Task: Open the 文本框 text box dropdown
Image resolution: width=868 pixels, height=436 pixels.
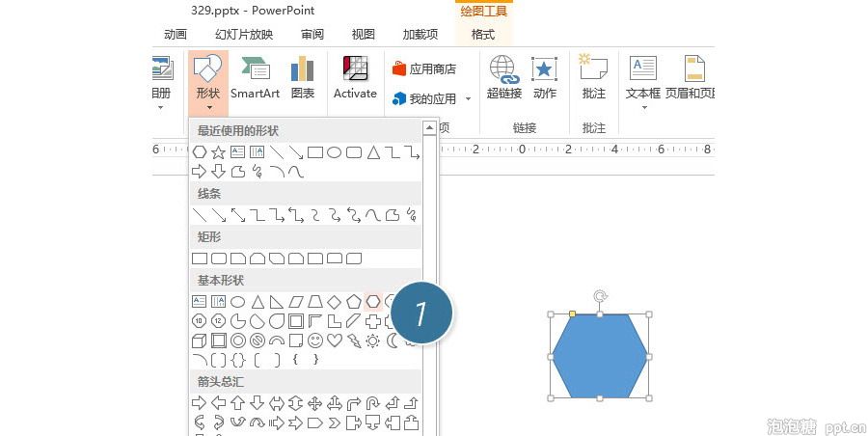Action: click(x=643, y=82)
